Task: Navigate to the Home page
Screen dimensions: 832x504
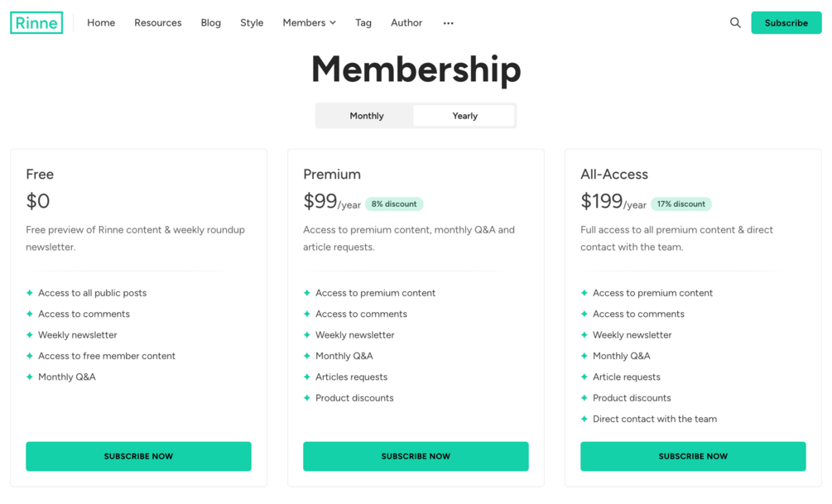Action: click(101, 23)
